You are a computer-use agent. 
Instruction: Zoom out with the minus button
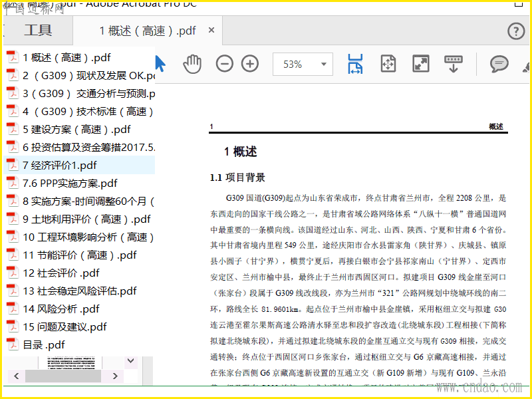tap(225, 63)
